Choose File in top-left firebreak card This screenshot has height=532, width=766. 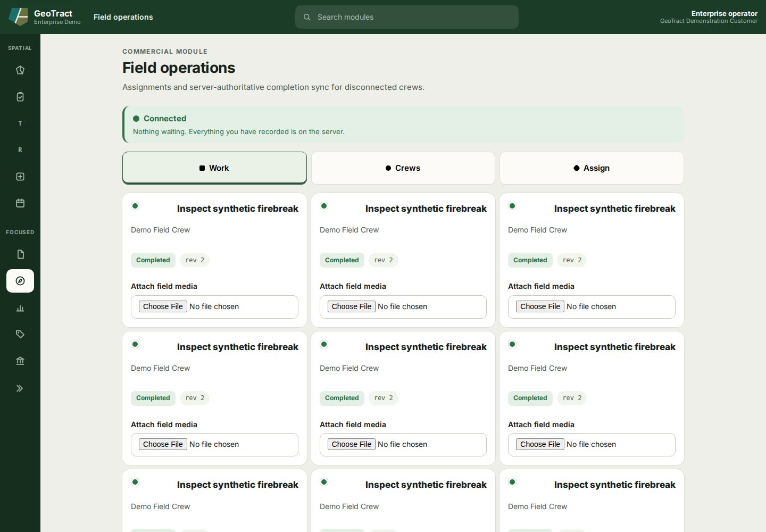(163, 306)
